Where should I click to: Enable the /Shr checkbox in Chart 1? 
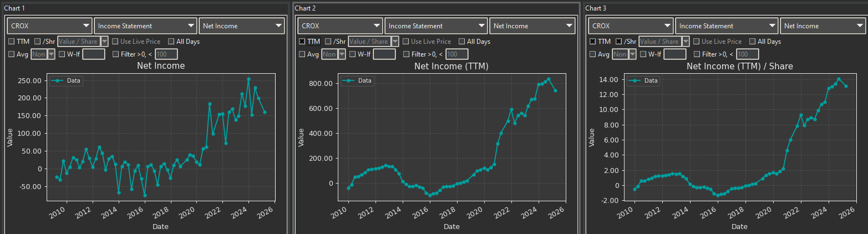click(x=38, y=42)
